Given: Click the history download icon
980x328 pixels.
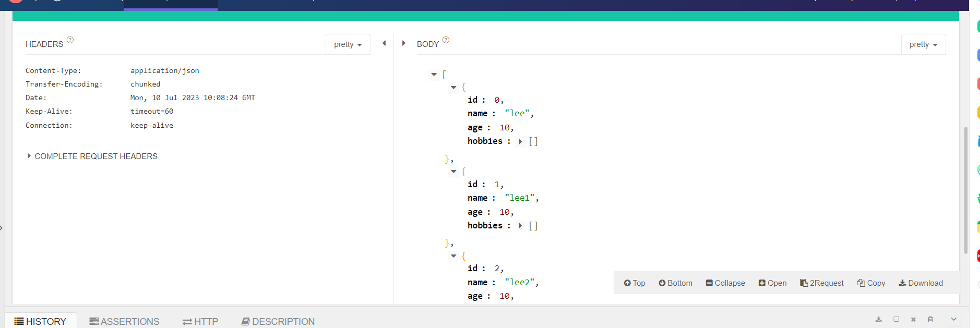Looking at the screenshot, I should pyautogui.click(x=879, y=319).
